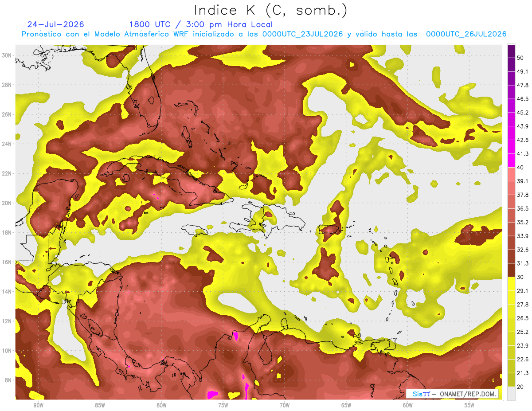
Task: Click the colorbar value 33.9
Action: point(523,236)
